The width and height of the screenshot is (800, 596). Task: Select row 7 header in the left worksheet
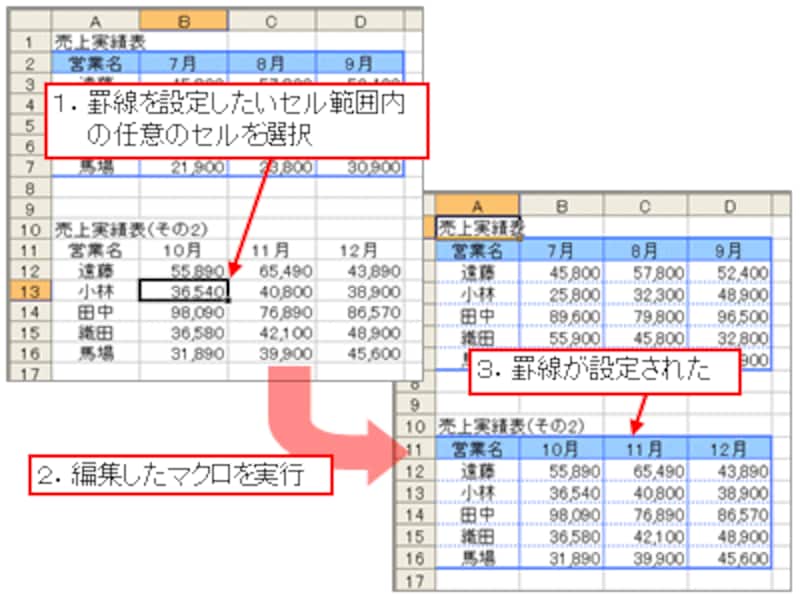30,167
